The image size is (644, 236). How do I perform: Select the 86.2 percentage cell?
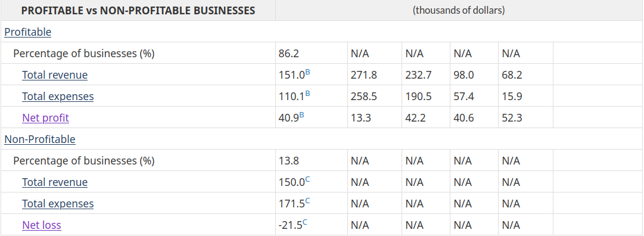point(312,54)
